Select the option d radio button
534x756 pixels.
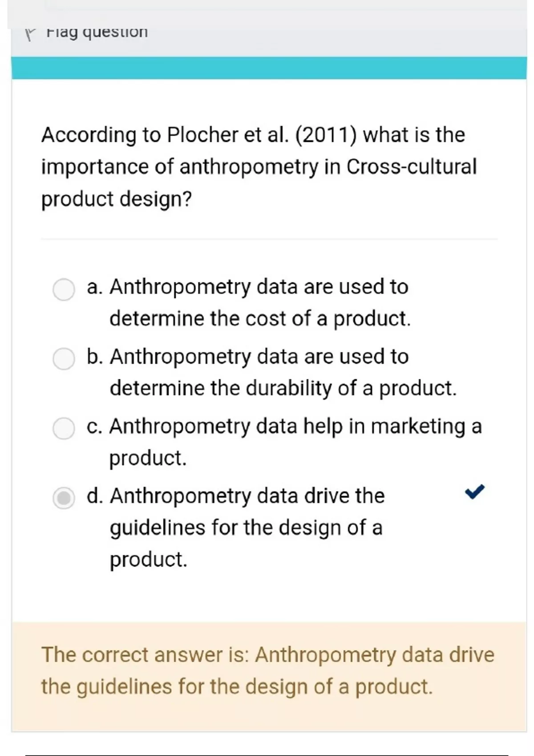click(64, 498)
